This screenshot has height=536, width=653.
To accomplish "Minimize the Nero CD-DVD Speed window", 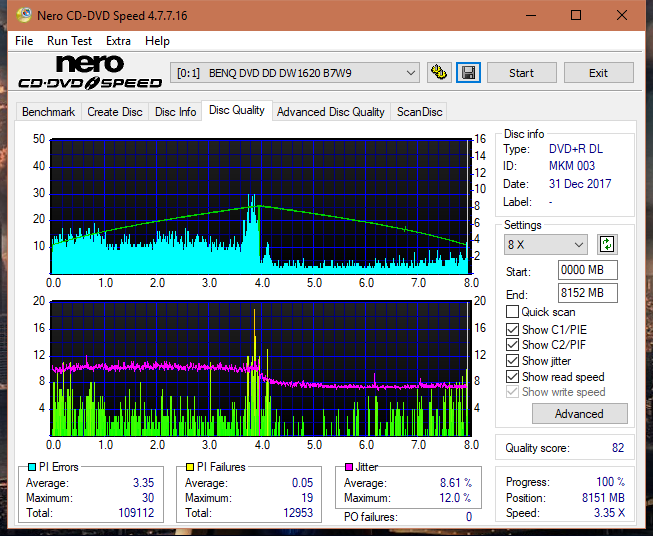I will 531,15.
